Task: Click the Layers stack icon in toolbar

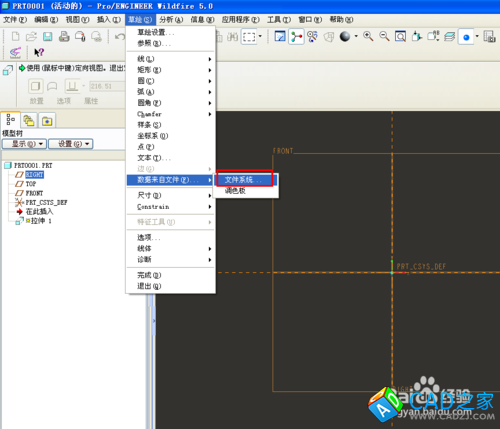Action: 449,36
